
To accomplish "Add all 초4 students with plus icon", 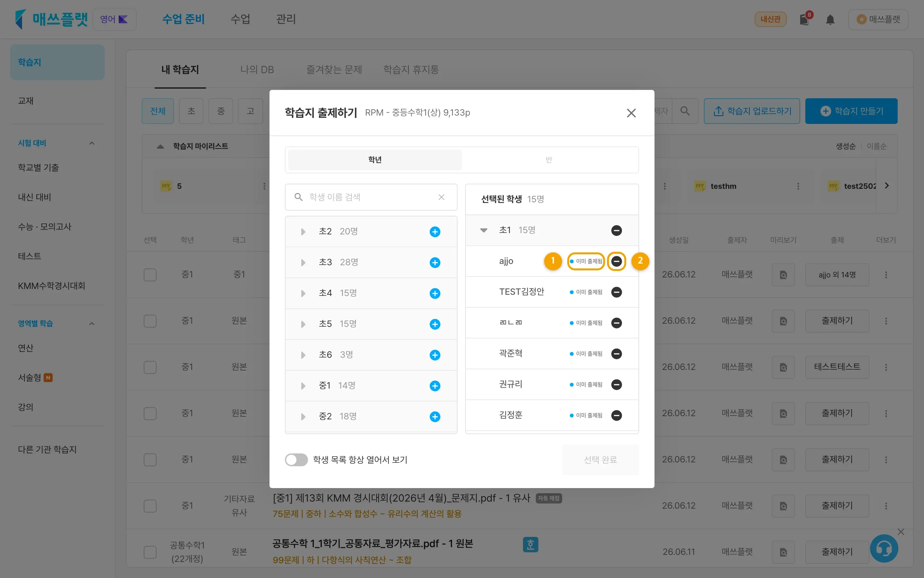I will 435,293.
